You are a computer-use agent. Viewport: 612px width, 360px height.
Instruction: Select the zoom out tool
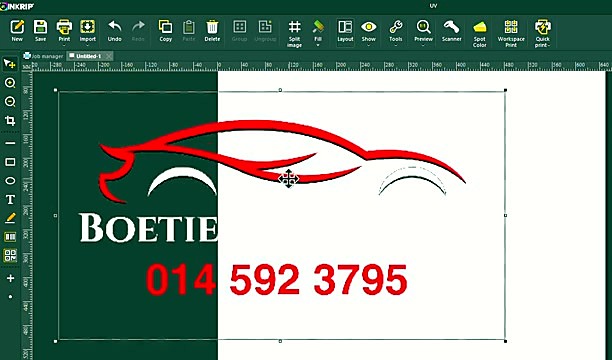(x=10, y=102)
